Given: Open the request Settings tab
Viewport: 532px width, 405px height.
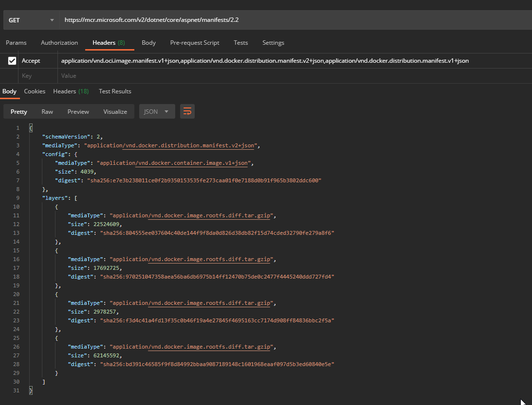Looking at the screenshot, I should tap(273, 43).
